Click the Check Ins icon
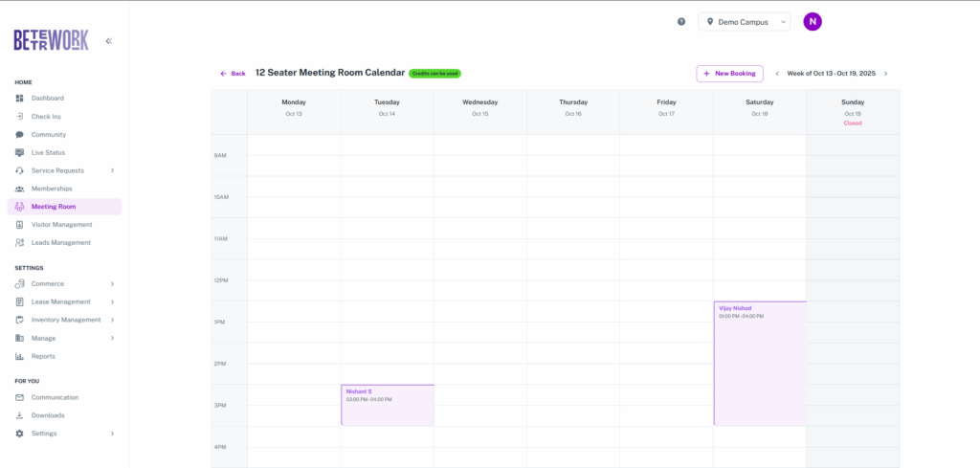The width and height of the screenshot is (980, 468). point(20,117)
